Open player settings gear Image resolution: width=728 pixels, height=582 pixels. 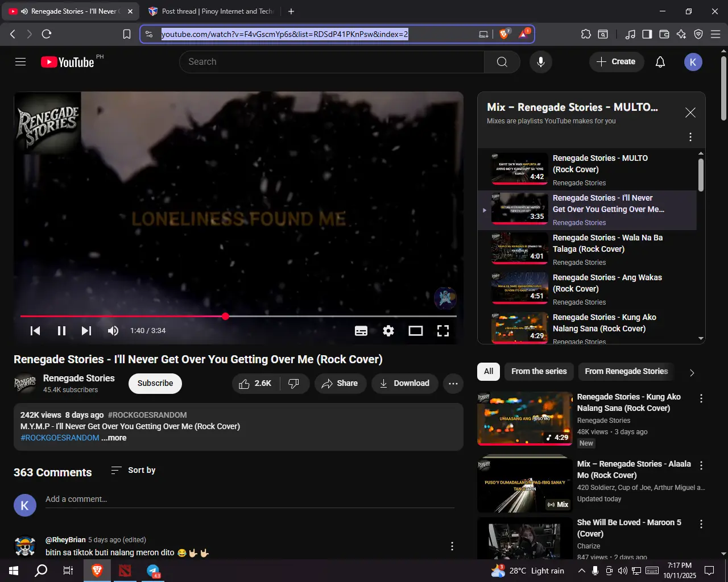click(x=388, y=331)
